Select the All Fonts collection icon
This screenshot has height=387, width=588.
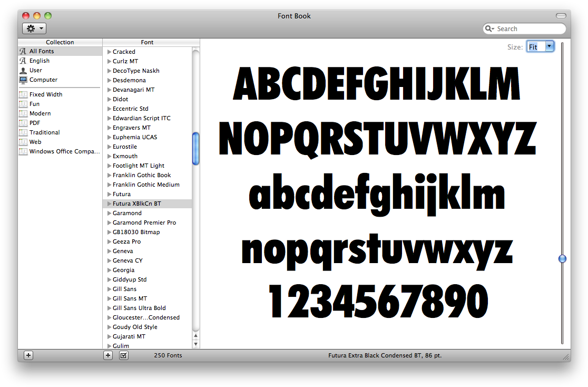click(23, 51)
